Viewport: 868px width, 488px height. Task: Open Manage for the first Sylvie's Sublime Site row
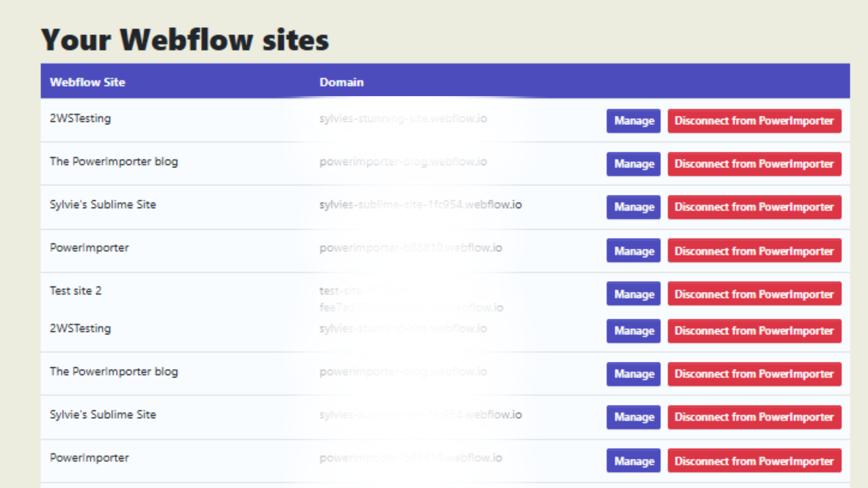coord(633,207)
